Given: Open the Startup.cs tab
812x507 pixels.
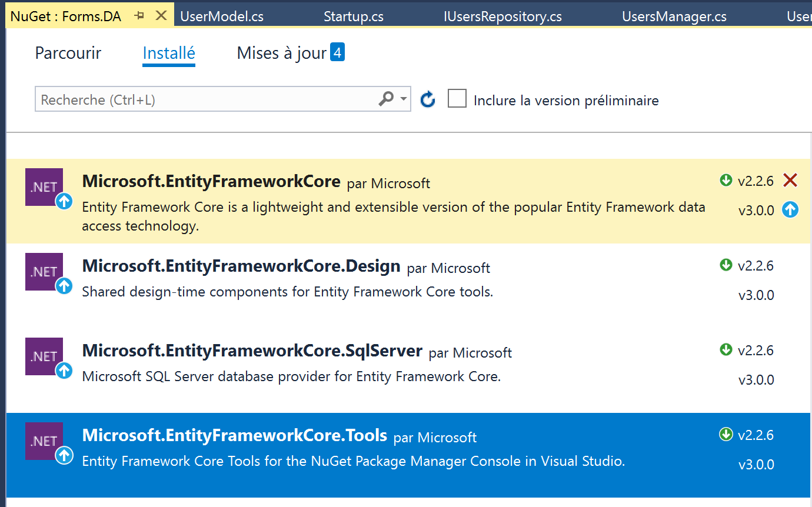Looking at the screenshot, I should 354,16.
